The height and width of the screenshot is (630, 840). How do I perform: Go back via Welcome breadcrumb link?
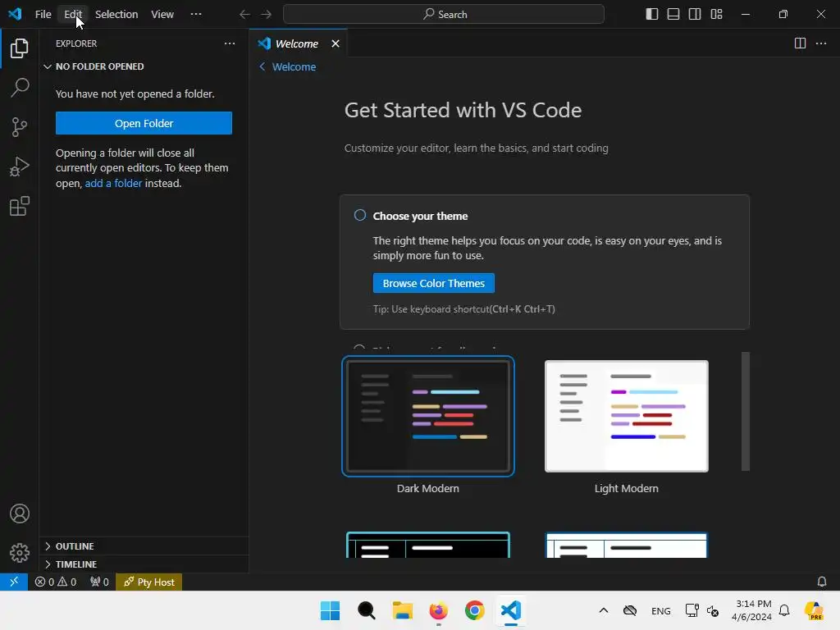pyautogui.click(x=288, y=67)
